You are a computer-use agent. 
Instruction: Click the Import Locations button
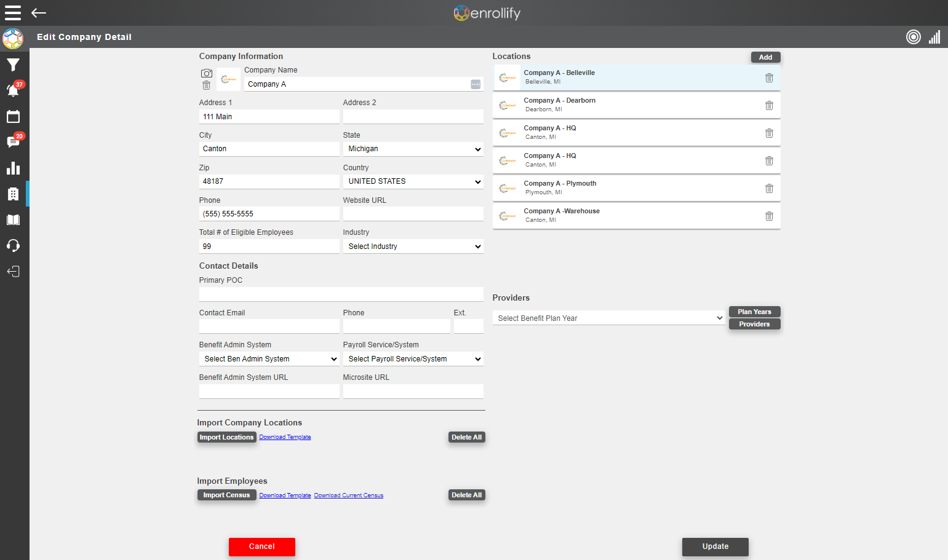tap(226, 437)
